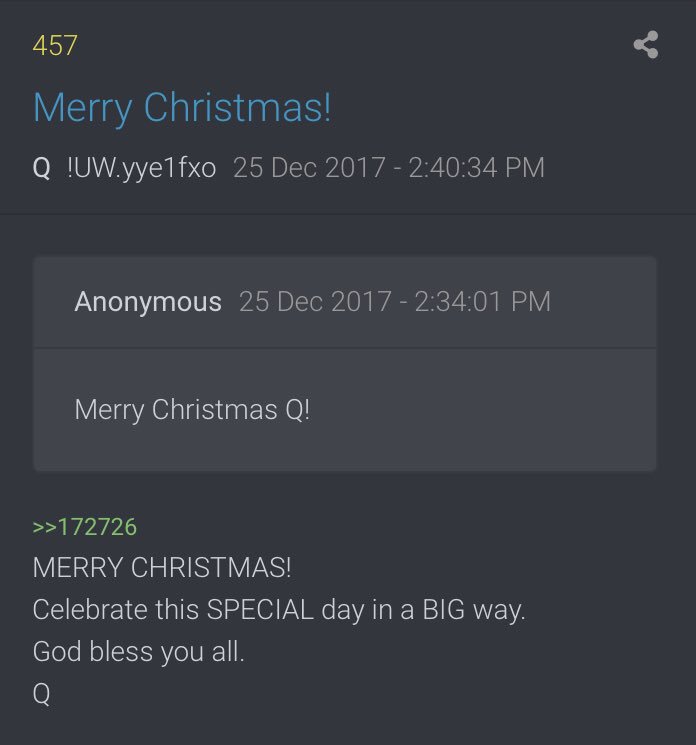This screenshot has width=696, height=745.
Task: Click the 2:40:34 PM post timestamp
Action: (x=477, y=168)
